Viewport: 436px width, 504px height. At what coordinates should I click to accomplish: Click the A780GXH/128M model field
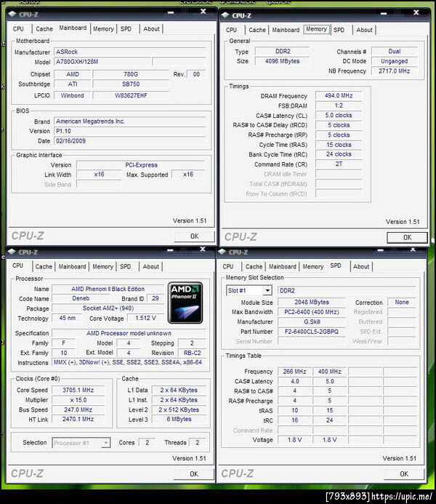tap(102, 62)
